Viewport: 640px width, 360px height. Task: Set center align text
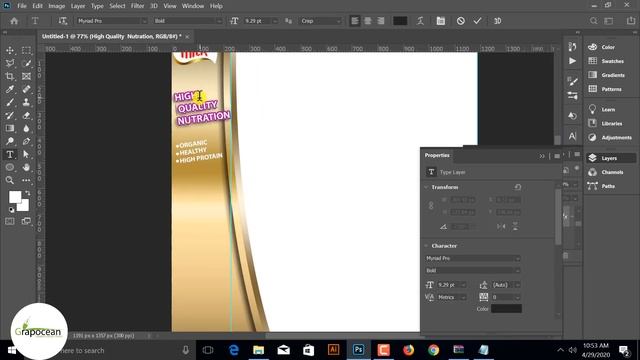[x=368, y=21]
